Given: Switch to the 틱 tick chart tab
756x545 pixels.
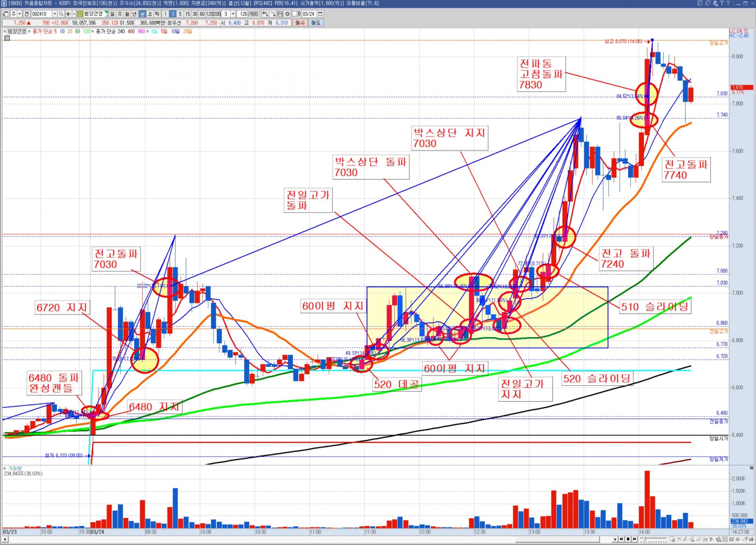Looking at the screenshot, I should tap(157, 14).
